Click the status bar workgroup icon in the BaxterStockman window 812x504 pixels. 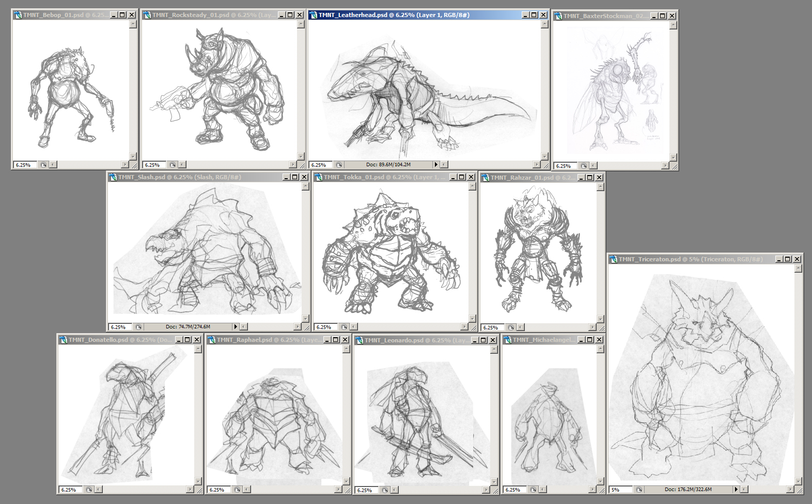pos(584,166)
